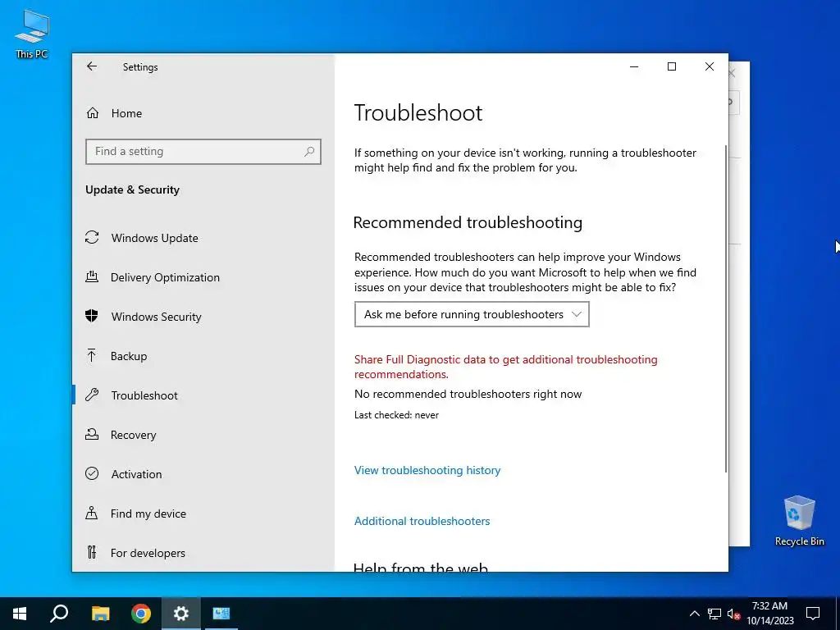This screenshot has height=630, width=840.
Task: Show hidden system tray icons
Action: click(694, 614)
